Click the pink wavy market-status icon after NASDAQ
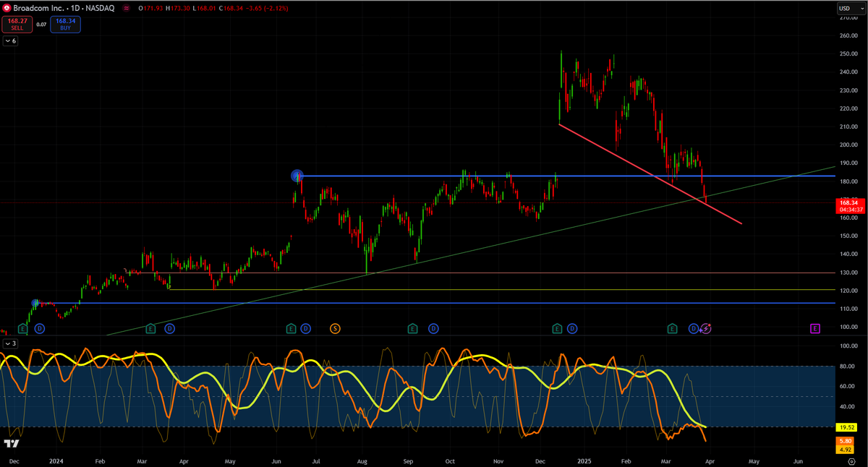868x467 pixels. tap(127, 8)
